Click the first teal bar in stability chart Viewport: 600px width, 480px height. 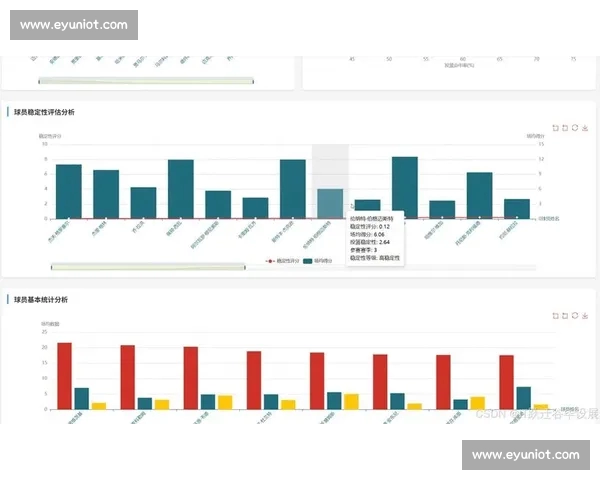[x=69, y=191]
